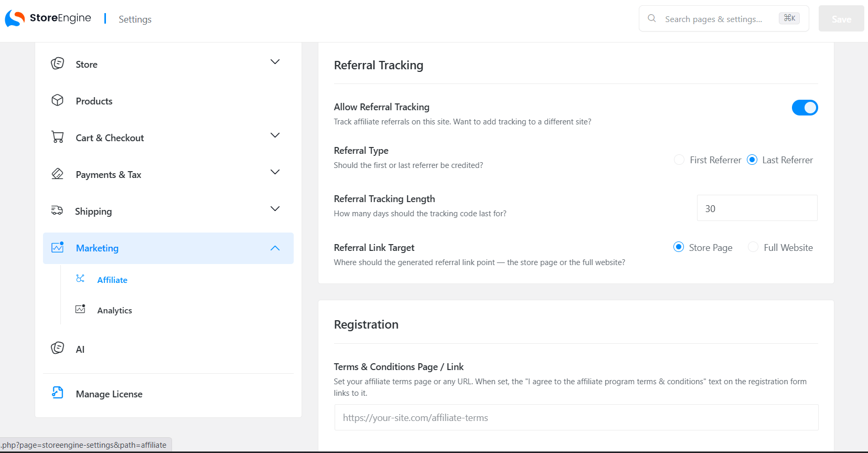Expand the Cart & Checkout chevron

pos(275,135)
